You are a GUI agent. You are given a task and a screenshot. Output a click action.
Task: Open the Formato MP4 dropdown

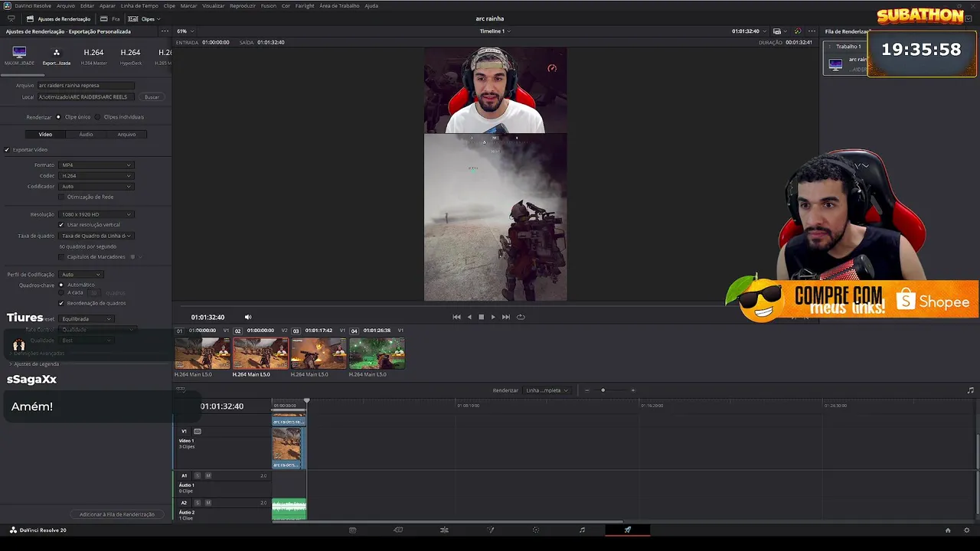96,165
